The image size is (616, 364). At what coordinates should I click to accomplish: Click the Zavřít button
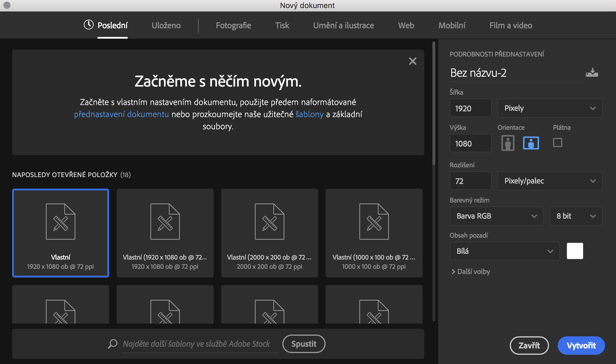(529, 345)
